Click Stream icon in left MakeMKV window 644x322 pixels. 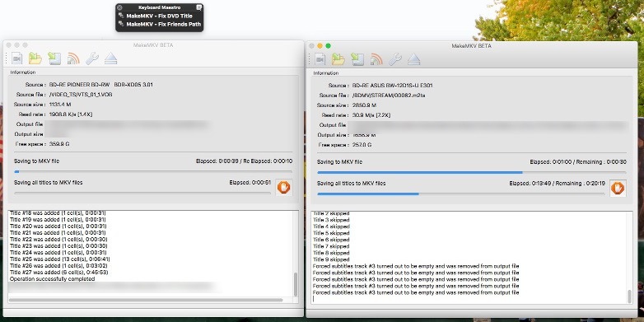(x=73, y=58)
